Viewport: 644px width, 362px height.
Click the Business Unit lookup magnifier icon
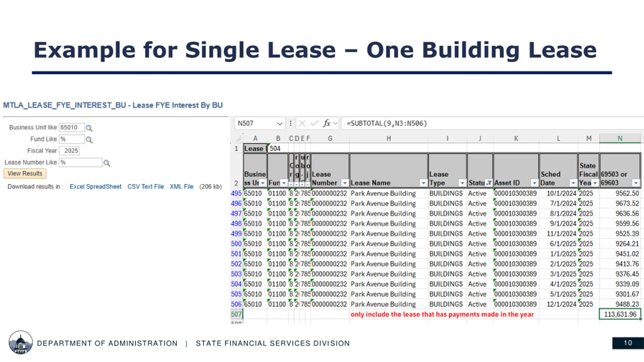tap(89, 128)
